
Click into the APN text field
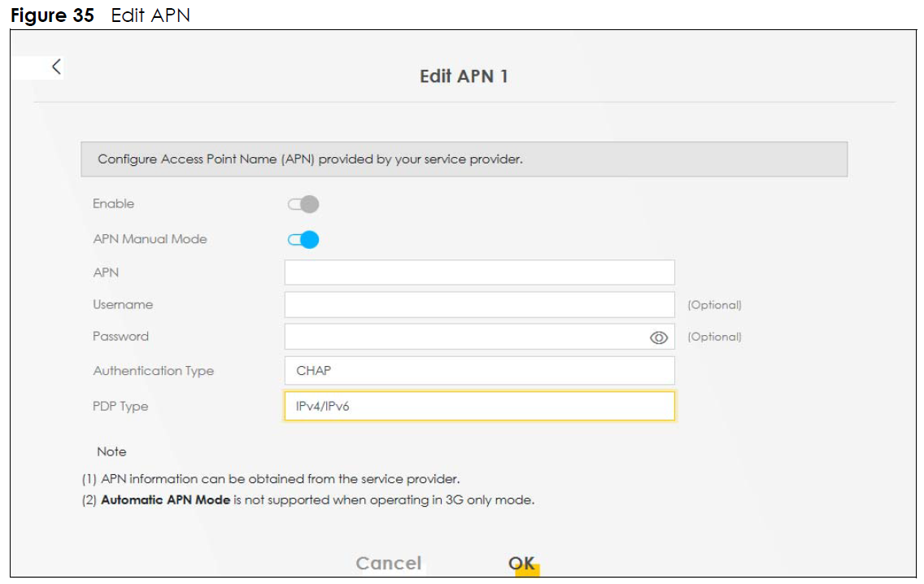pos(479,272)
